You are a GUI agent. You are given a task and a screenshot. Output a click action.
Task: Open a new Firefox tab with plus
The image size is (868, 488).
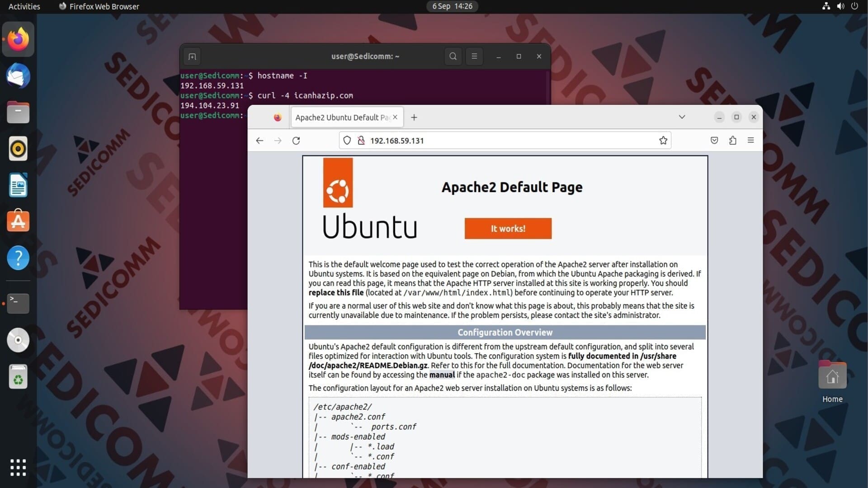click(x=414, y=117)
